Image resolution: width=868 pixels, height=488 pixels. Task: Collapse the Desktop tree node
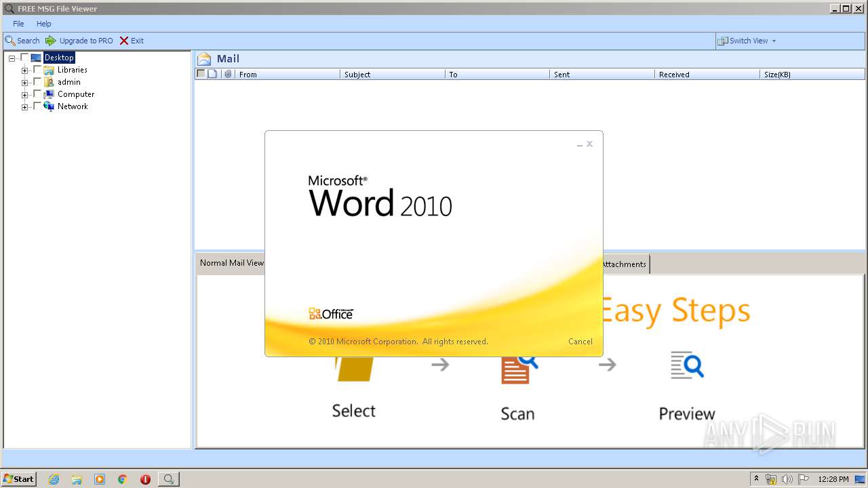pyautogui.click(x=12, y=58)
